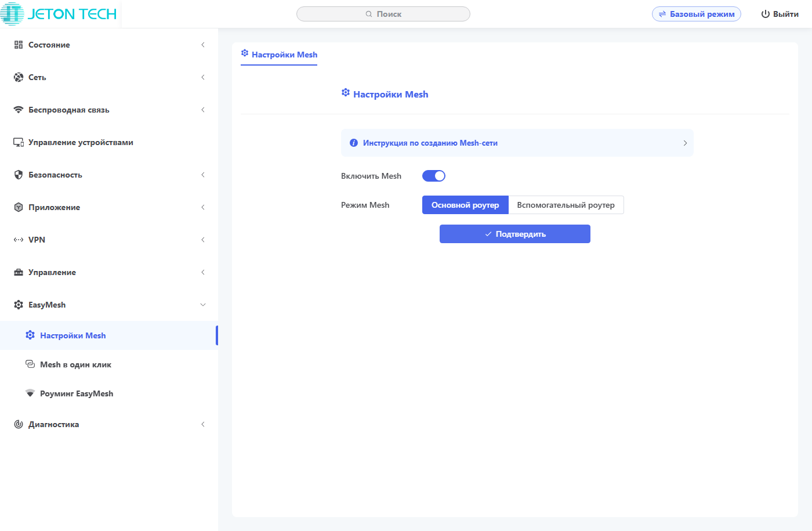Click the Управление устройствами monitor icon
The width and height of the screenshot is (812, 531).
(x=19, y=142)
